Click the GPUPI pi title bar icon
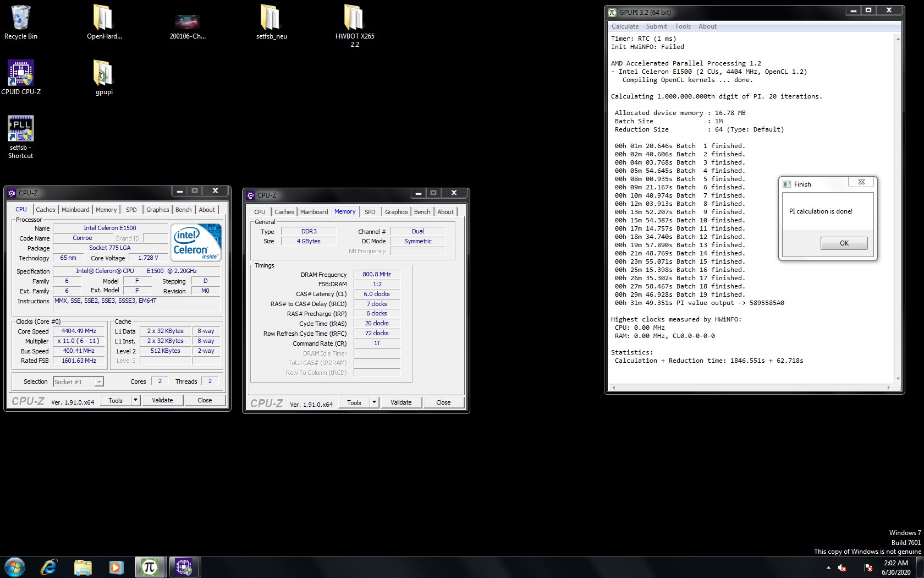 [612, 12]
